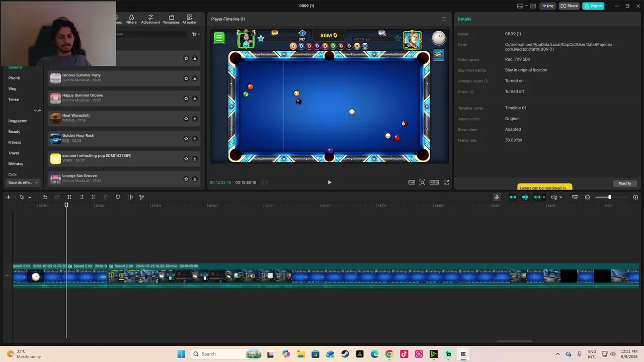Viewport: 644px width, 362px height.
Task: Favorite the Lounge Sax Groove track
Action: pos(186,179)
